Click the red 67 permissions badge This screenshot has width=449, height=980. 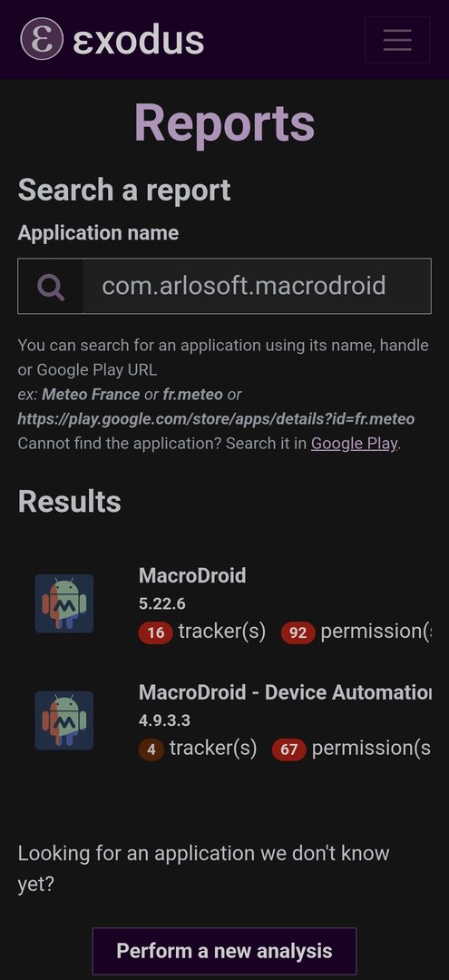click(288, 749)
